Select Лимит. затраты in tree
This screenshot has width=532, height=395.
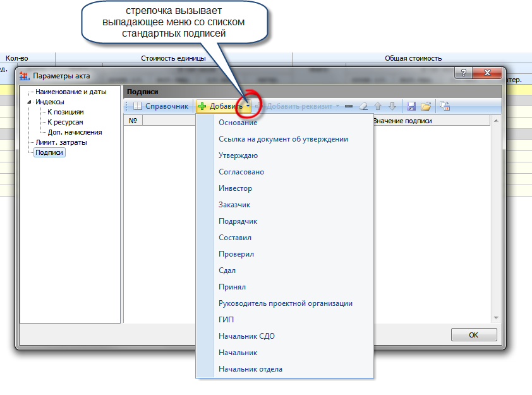pos(61,142)
